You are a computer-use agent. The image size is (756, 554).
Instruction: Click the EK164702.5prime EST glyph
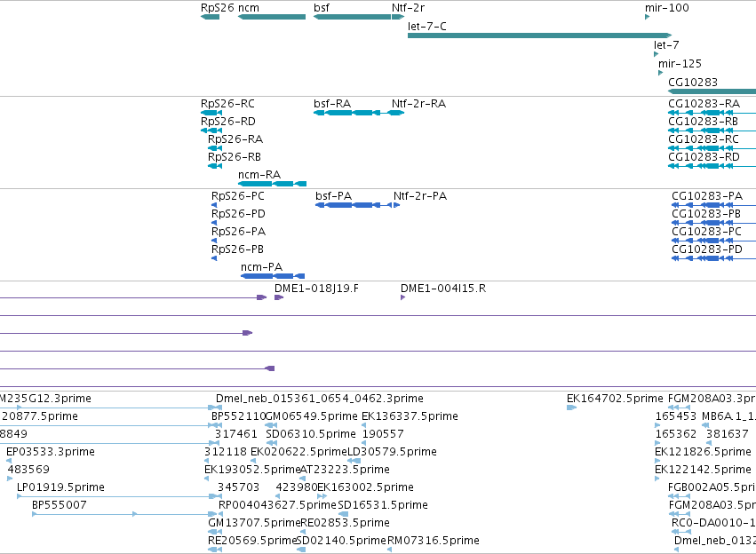click(x=571, y=408)
